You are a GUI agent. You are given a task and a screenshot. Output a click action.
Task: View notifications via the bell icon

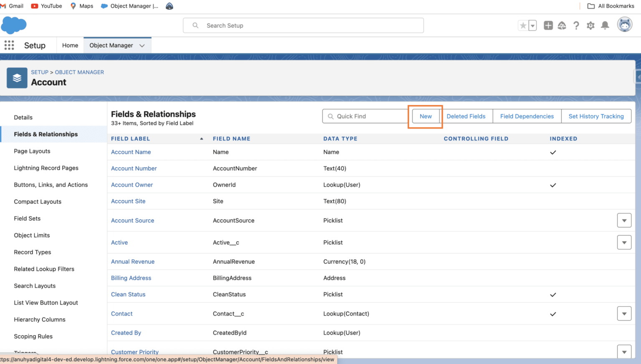(x=605, y=25)
